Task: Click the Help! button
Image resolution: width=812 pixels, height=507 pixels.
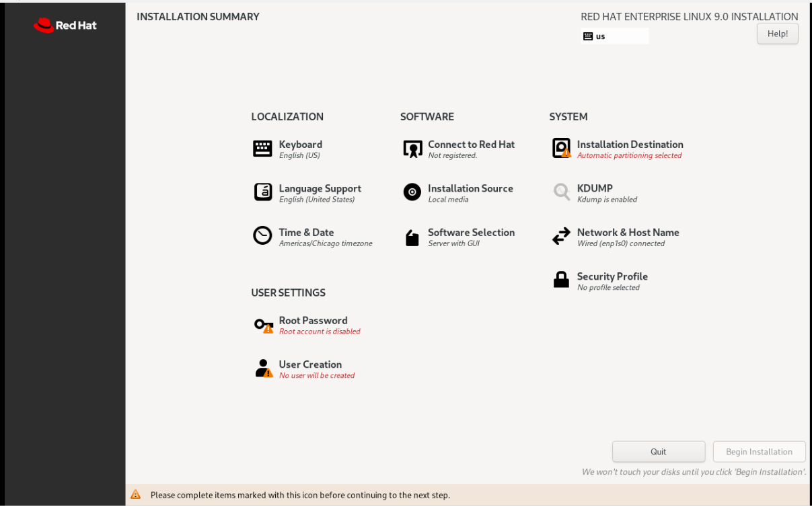Action: tap(777, 34)
